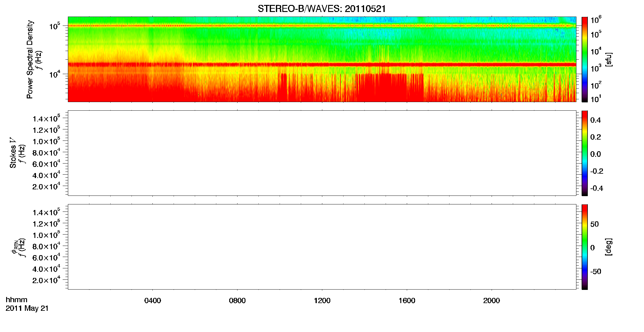
Task: Select the 1600 time axis label
Action: (407, 301)
